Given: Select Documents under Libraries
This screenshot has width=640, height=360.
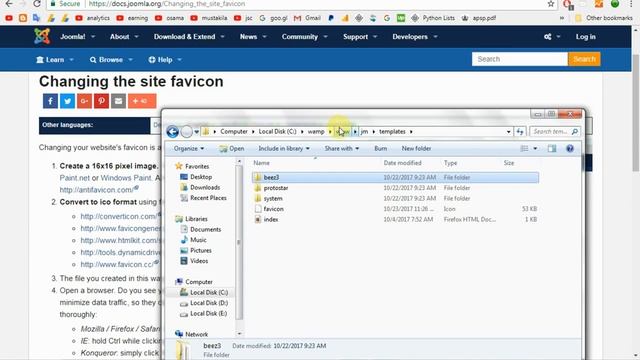Looking at the screenshot, I should (x=201, y=229).
